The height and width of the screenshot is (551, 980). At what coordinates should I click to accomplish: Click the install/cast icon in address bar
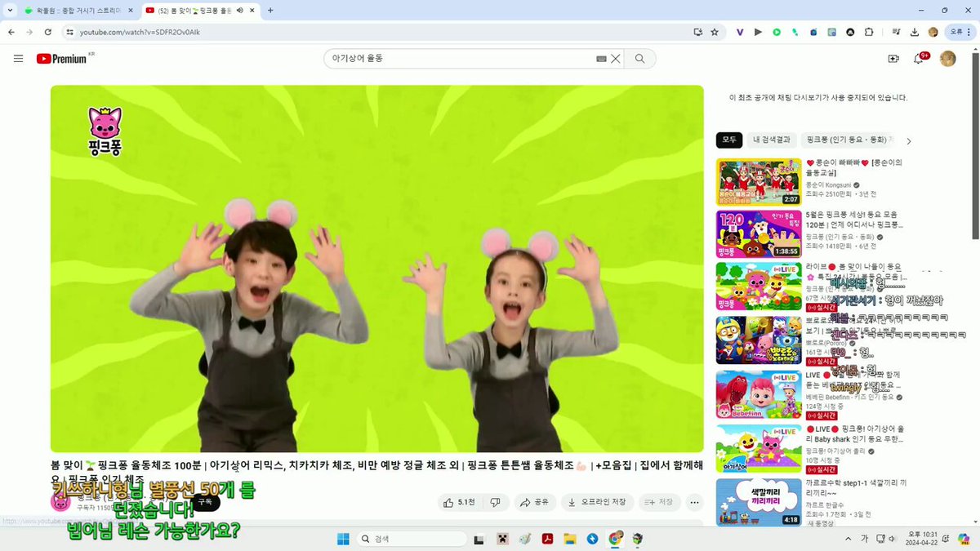click(x=697, y=32)
